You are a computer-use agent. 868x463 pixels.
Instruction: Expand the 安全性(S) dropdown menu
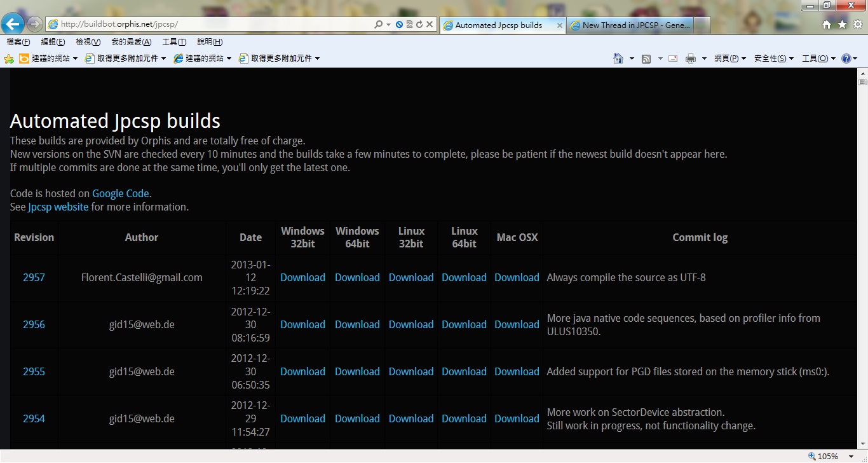point(773,59)
